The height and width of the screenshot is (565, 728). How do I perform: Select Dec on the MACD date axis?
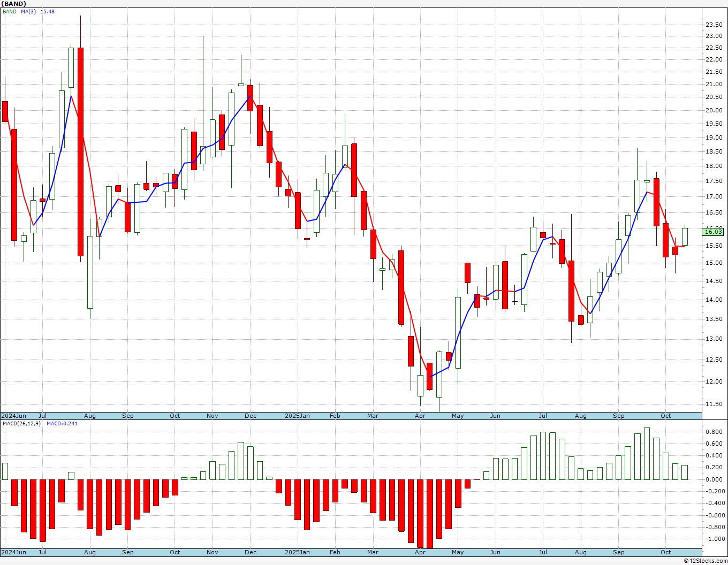[x=251, y=552]
